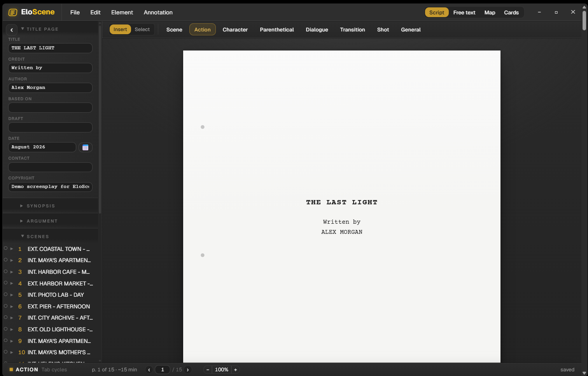Choose Parenthetical element type
This screenshot has height=376, width=588.
click(277, 30)
